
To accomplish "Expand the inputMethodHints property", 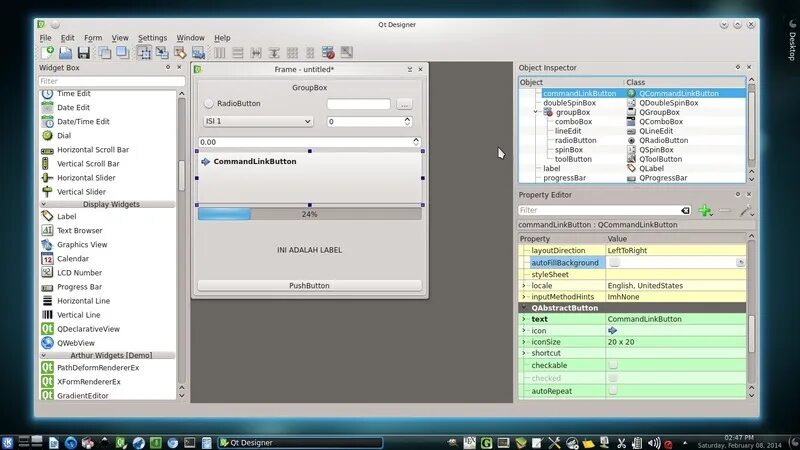I will coord(524,297).
